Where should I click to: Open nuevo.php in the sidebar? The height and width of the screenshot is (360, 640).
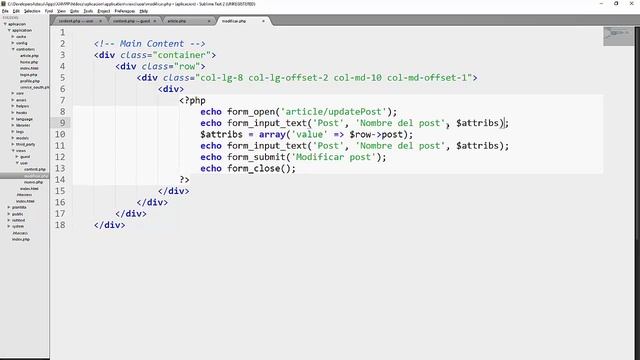pyautogui.click(x=33, y=182)
